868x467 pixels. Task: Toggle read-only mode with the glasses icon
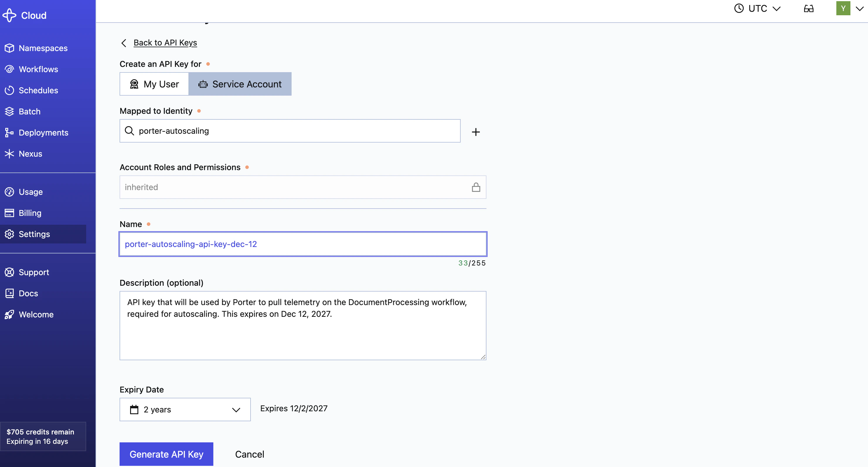[x=809, y=9]
